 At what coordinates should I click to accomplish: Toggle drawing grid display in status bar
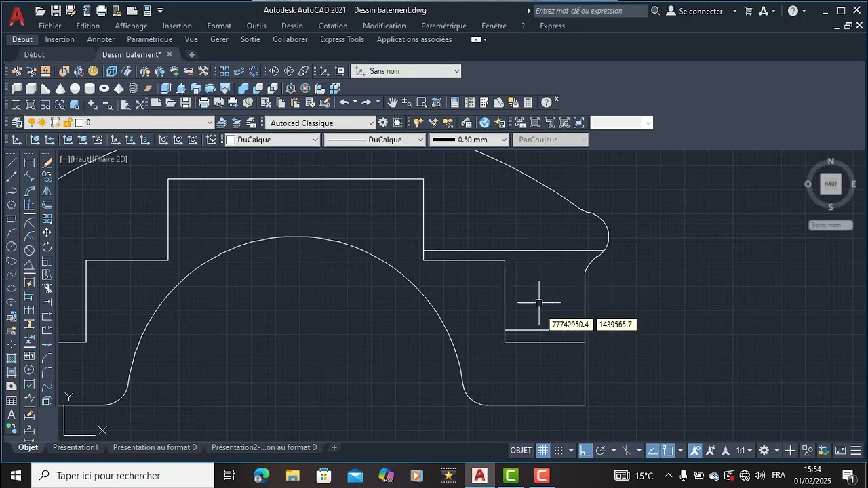pos(543,451)
